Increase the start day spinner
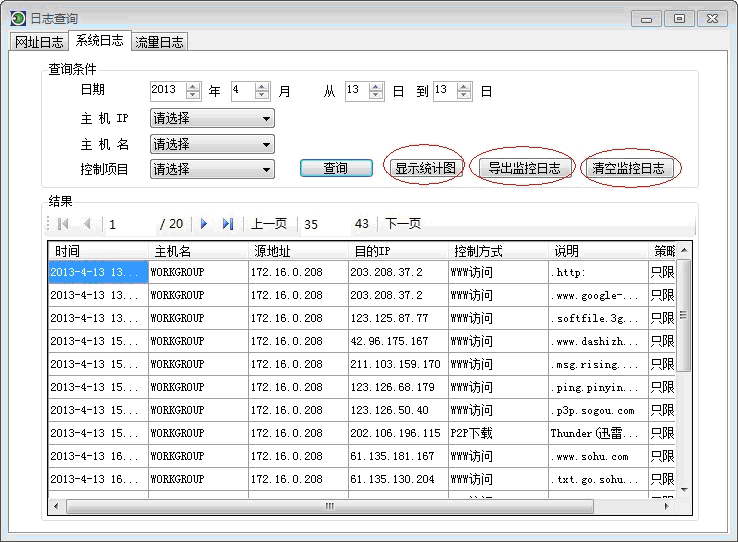The image size is (738, 542). 376,87
